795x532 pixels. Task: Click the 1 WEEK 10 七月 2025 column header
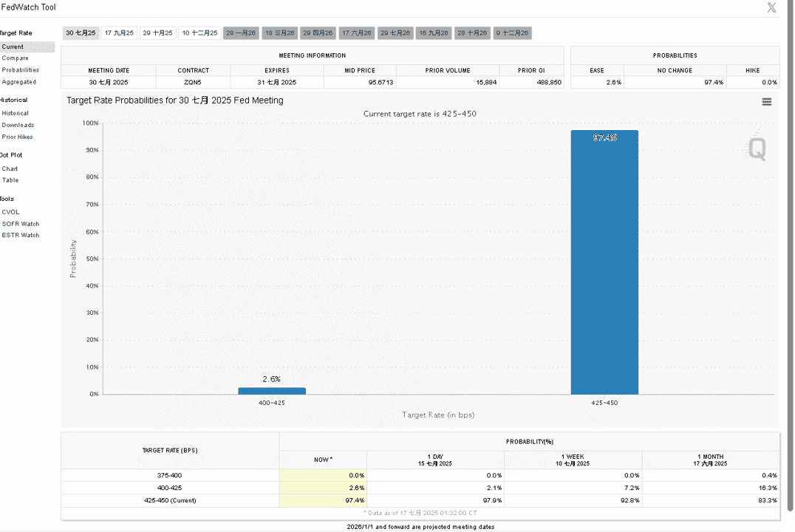(573, 460)
